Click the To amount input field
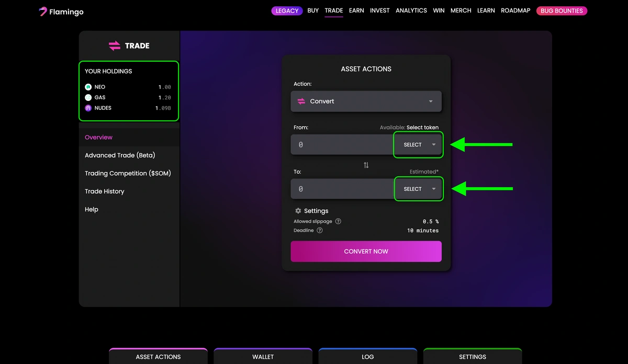Viewport: 628px width, 364px height. pyautogui.click(x=342, y=189)
